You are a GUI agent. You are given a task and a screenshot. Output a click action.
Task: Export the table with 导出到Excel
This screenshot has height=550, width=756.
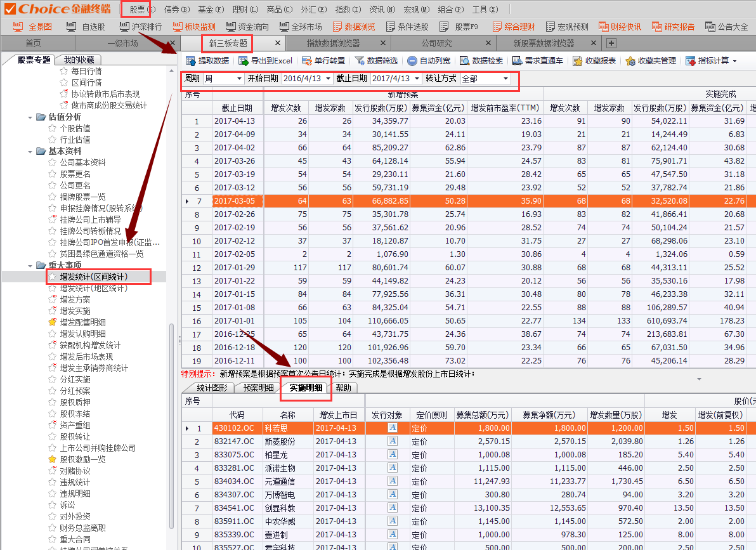(x=244, y=61)
